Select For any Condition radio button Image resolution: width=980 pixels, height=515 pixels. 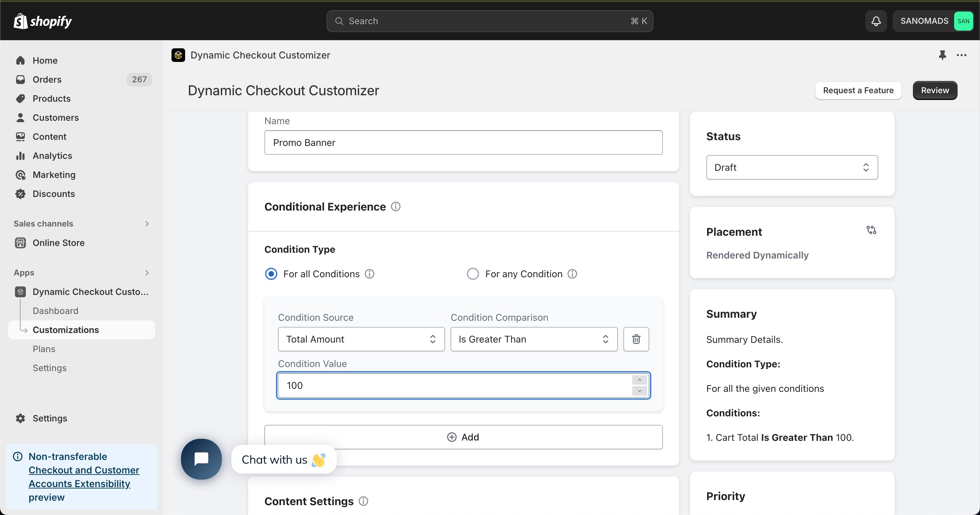473,274
